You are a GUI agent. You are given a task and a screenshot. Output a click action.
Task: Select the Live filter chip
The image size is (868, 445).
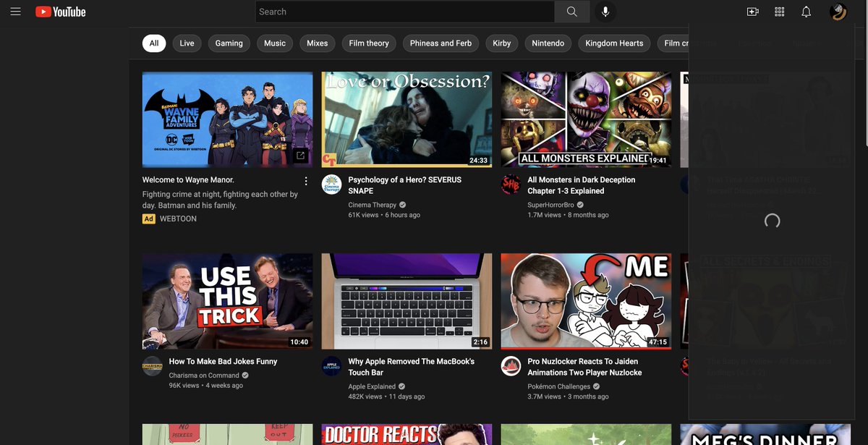click(x=187, y=43)
